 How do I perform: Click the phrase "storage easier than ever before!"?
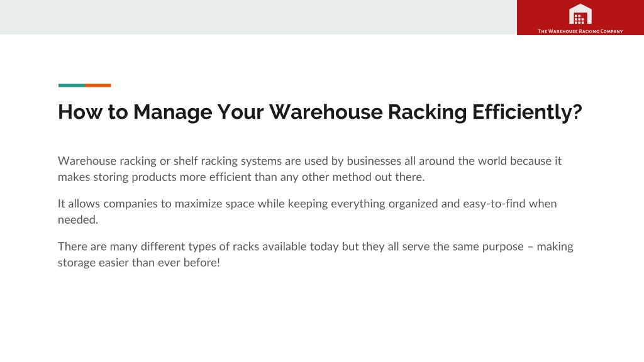[139, 262]
